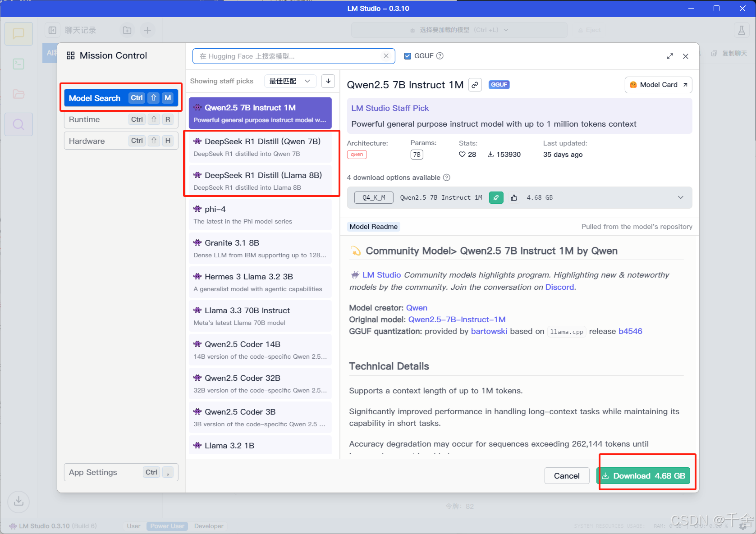The height and width of the screenshot is (534, 756).
Task: Click the downloads count icon
Action: coord(490,155)
